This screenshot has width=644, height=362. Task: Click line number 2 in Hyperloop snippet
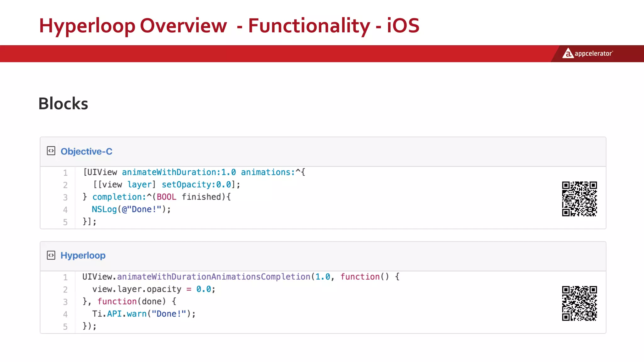[x=65, y=289]
